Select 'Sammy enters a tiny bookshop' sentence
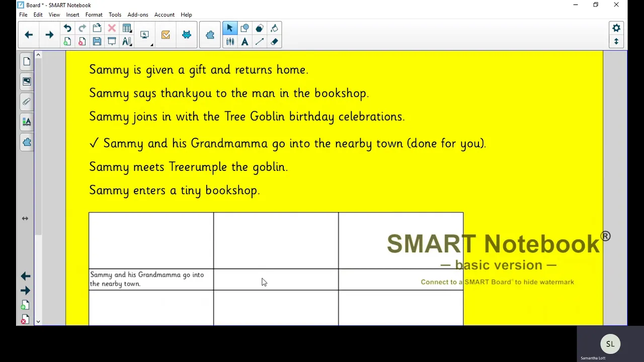 (174, 191)
